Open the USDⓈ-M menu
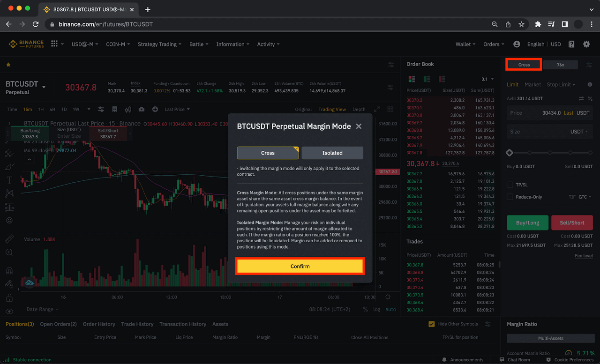 coord(85,44)
